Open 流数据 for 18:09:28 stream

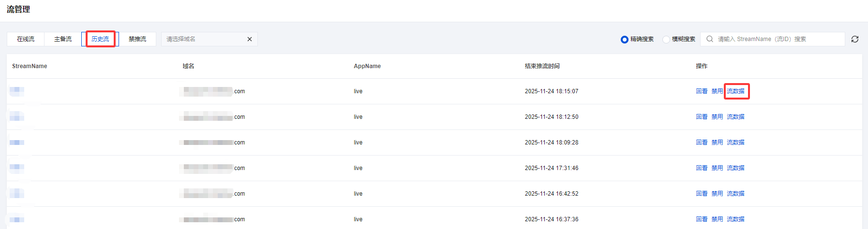(x=735, y=143)
